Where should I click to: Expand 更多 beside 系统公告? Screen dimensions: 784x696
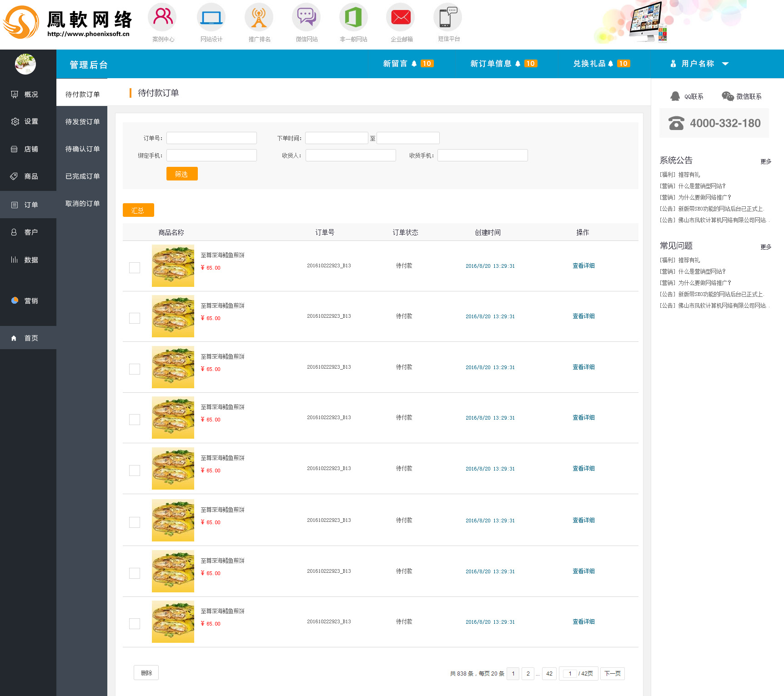766,161
